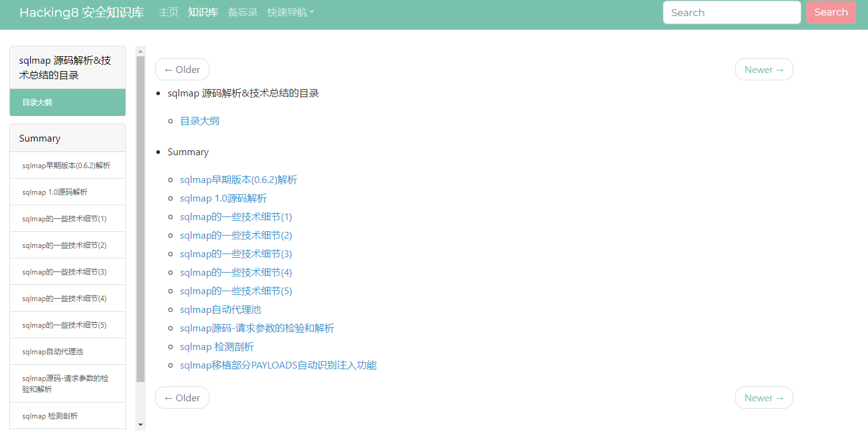Select sidebar item sqlmap的一些技术细节(5)
The height and width of the screenshot is (439, 868).
[67, 325]
